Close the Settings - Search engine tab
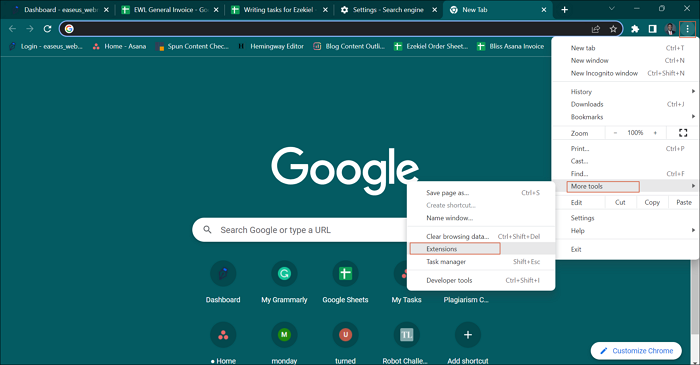Image resolution: width=700 pixels, height=365 pixels. click(x=435, y=10)
